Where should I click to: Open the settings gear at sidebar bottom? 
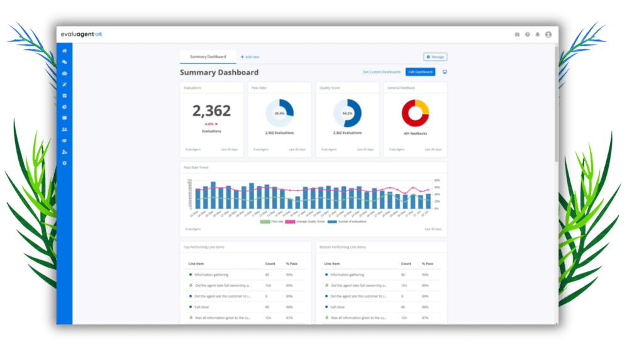pos(65,163)
